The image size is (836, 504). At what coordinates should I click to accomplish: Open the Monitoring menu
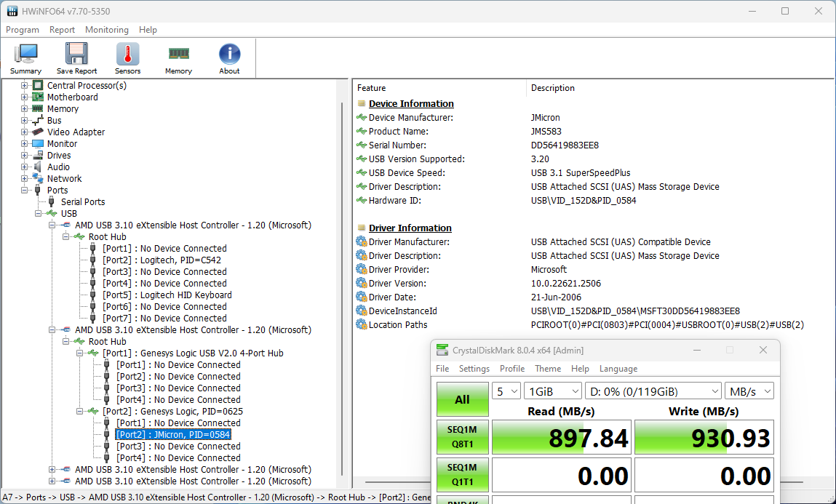(x=107, y=30)
